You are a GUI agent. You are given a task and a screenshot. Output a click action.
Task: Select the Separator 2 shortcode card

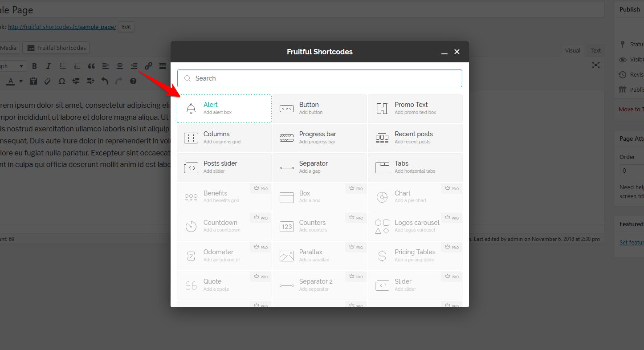(320, 285)
